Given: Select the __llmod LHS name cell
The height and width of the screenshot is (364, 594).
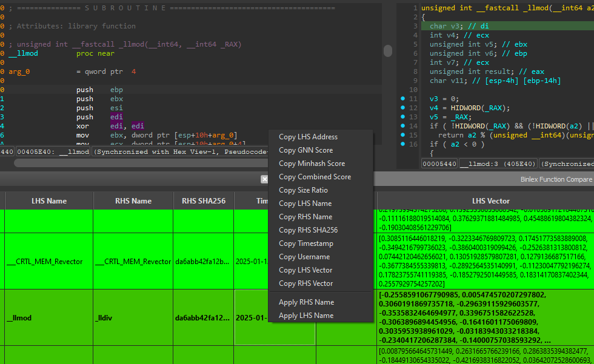Looking at the screenshot, I should tap(49, 318).
